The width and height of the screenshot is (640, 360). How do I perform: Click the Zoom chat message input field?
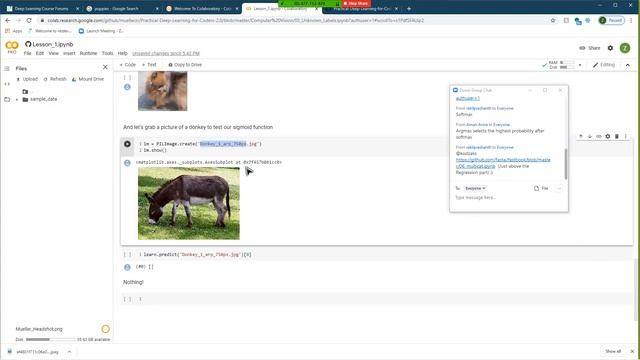tap(508, 198)
